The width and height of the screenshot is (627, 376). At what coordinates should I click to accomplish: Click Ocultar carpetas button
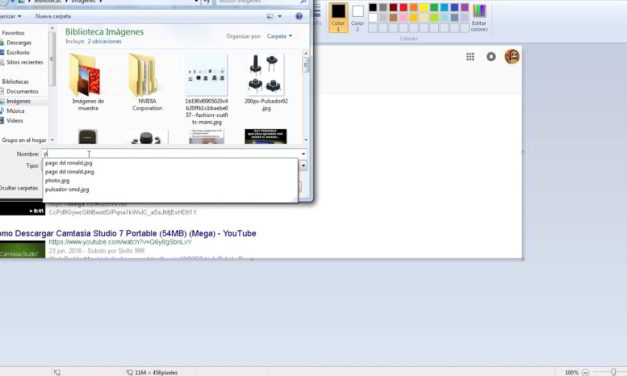tap(19, 188)
